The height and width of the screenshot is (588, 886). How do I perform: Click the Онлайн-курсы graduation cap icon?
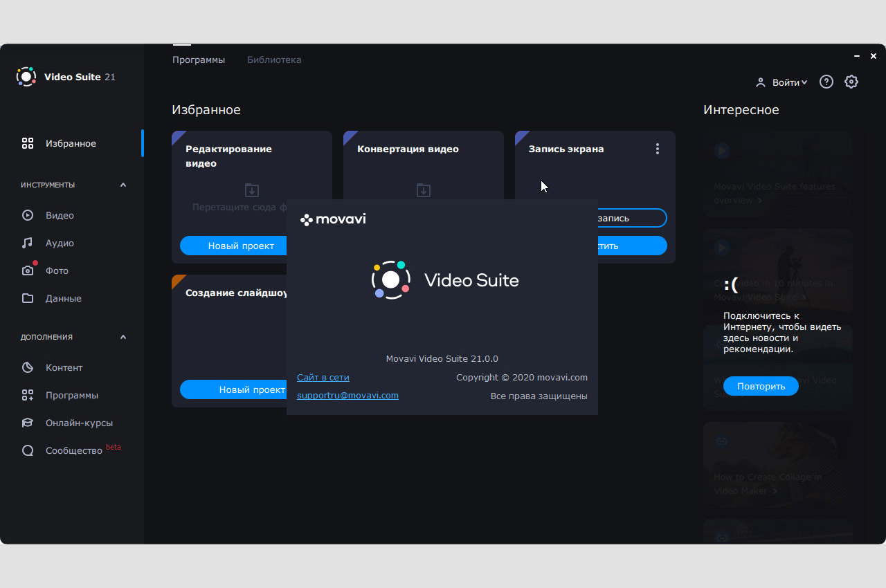click(x=28, y=423)
